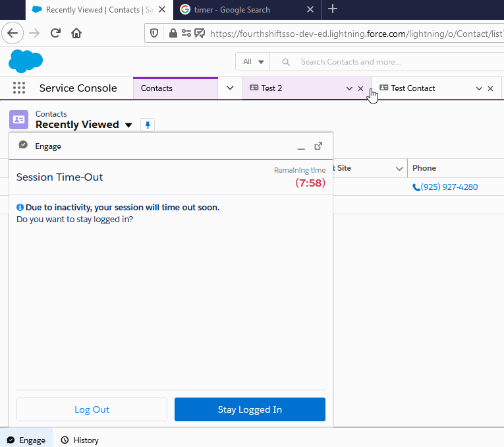Expand the search scope All dropdown
The height and width of the screenshot is (447, 504).
(254, 62)
